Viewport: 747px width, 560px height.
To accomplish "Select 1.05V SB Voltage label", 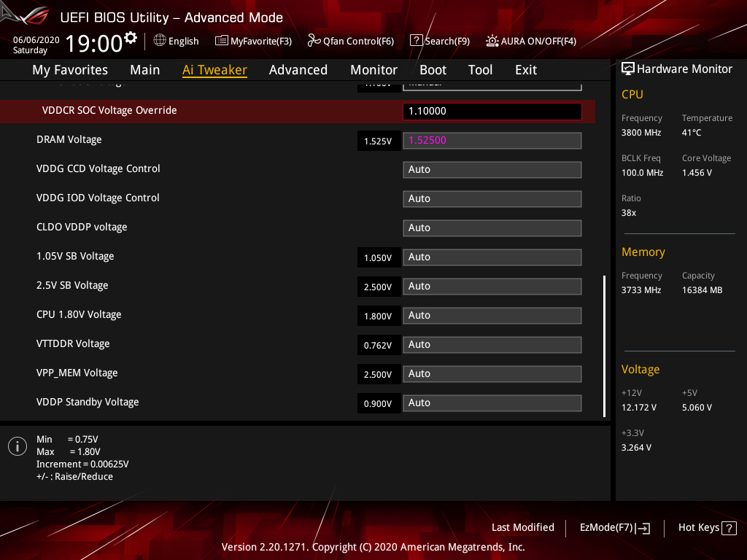I will (75, 256).
